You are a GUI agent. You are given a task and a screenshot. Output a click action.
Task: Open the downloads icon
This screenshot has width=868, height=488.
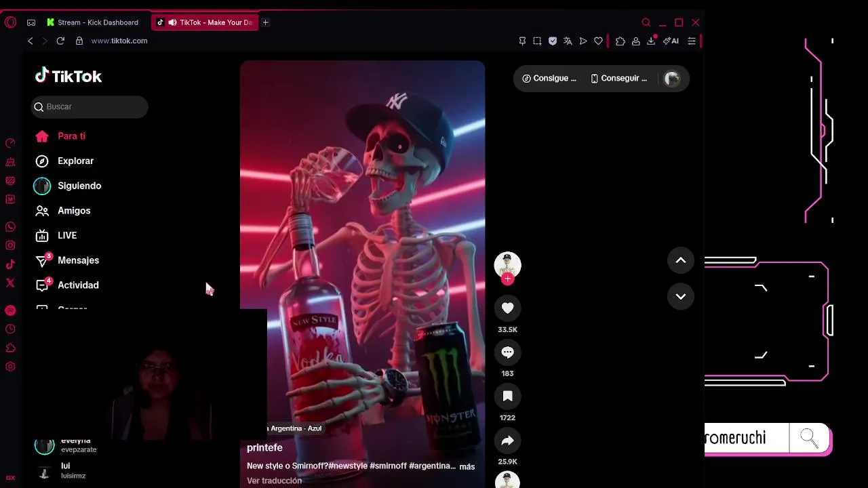[651, 41]
